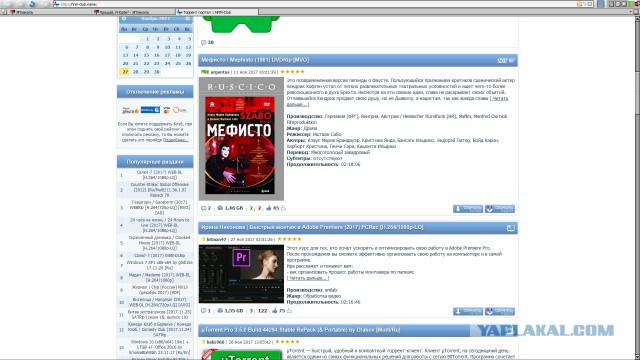Image resolution: width=640 pixels, height=360 pixels.
Task: Like the Mephisto post with thumbs-up icon
Action: point(269,208)
